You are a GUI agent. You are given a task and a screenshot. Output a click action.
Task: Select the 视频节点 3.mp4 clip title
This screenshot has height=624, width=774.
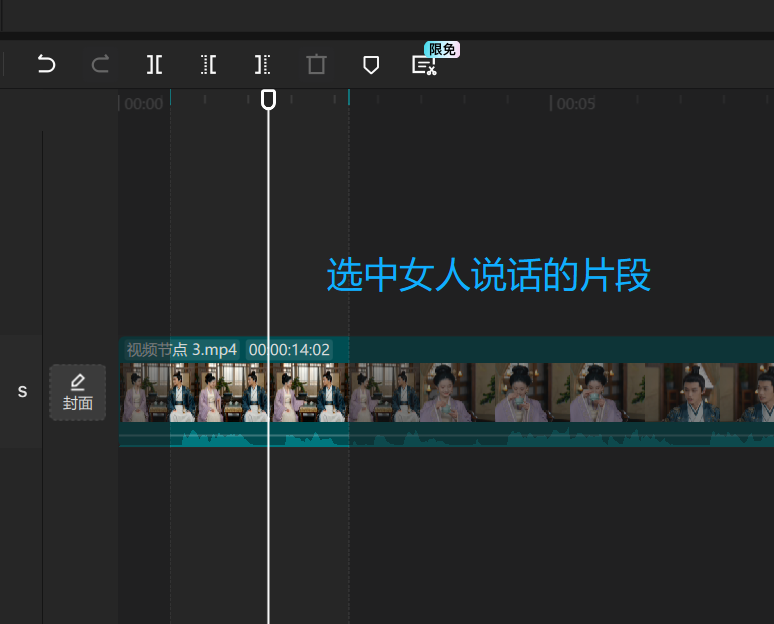tap(182, 350)
